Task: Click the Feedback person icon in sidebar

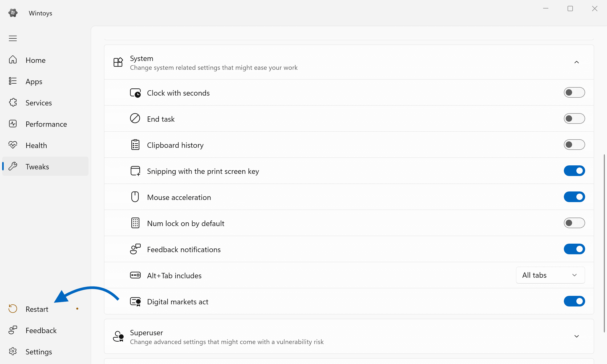Action: point(13,330)
